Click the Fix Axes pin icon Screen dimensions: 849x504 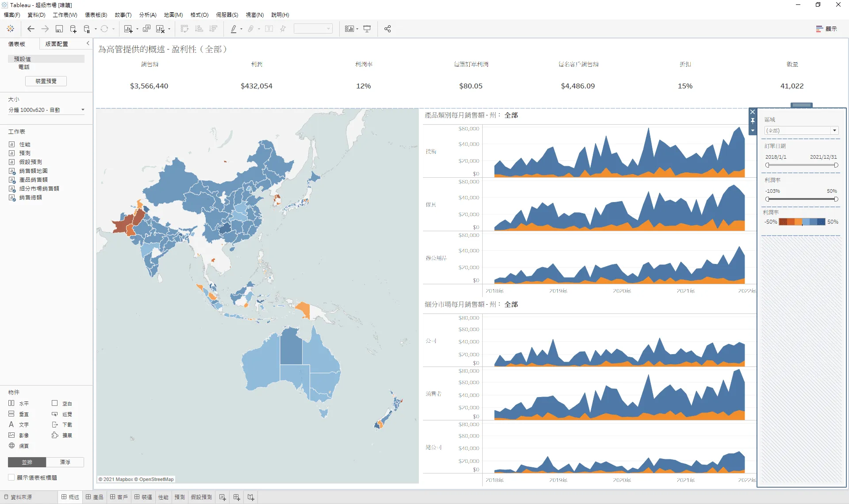click(x=283, y=29)
